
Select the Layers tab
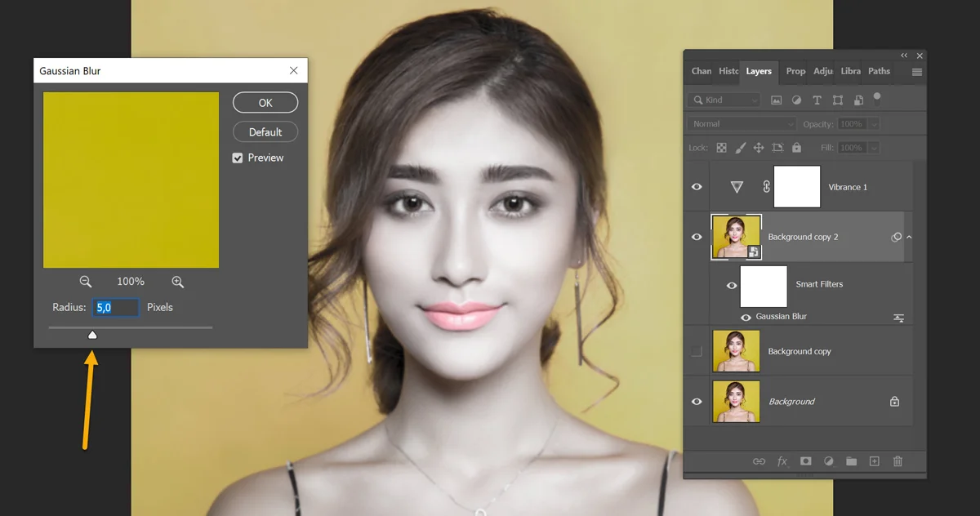pos(759,71)
